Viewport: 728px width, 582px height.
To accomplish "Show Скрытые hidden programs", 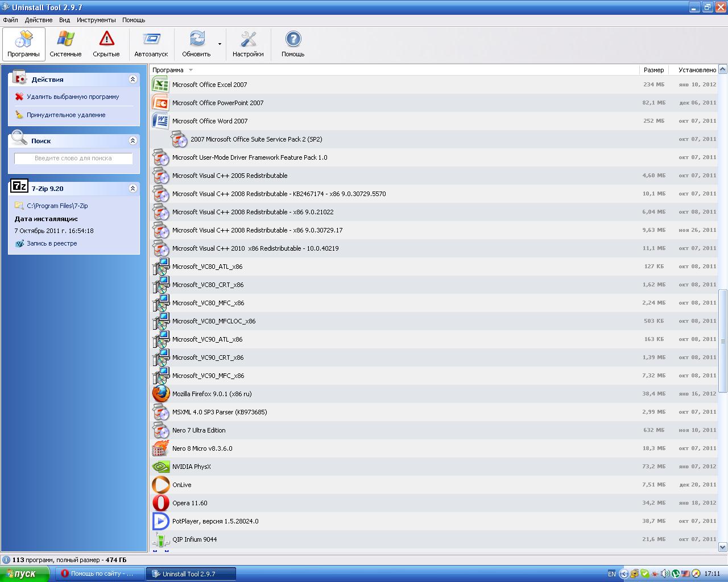I will [x=106, y=44].
